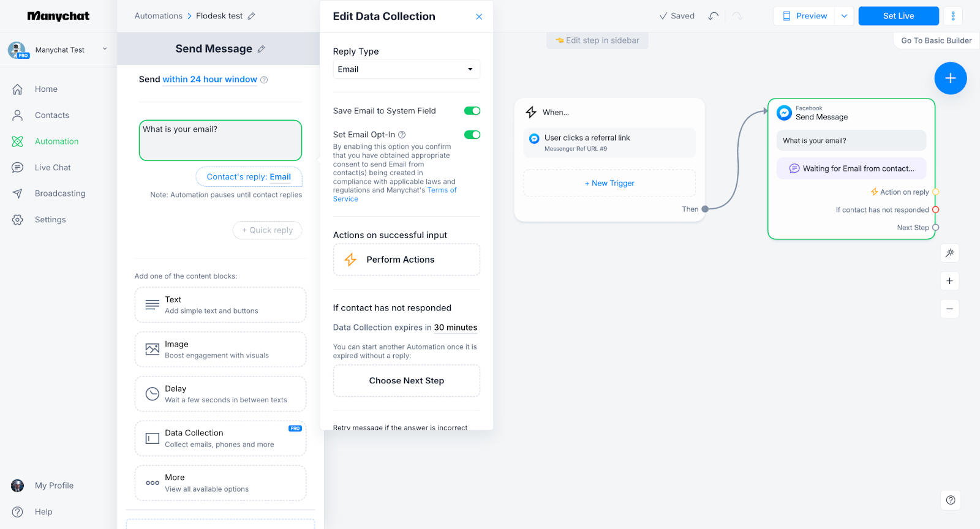Click the pencil icon beside Flodesk test
The height and width of the screenshot is (529, 980).
251,16
